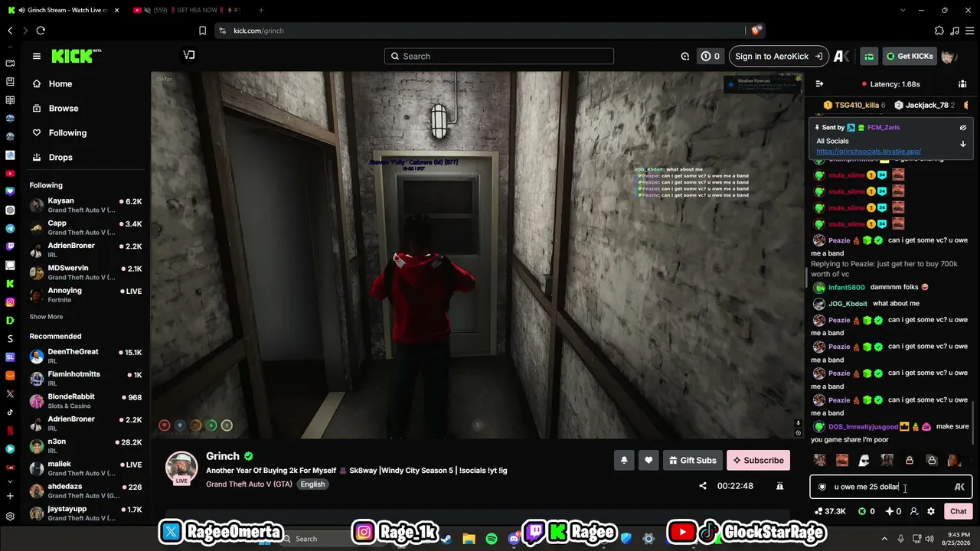980x551 pixels.
Task: Open chat identity user icon
Action: 913,511
